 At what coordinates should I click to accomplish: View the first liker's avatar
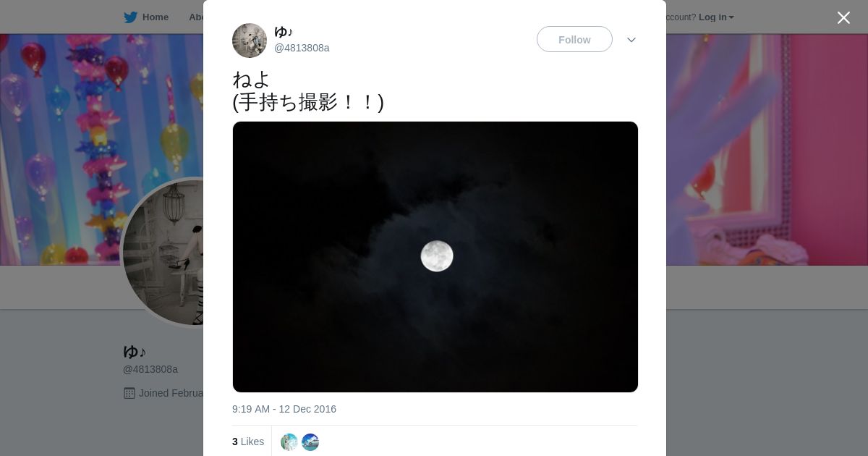point(289,442)
